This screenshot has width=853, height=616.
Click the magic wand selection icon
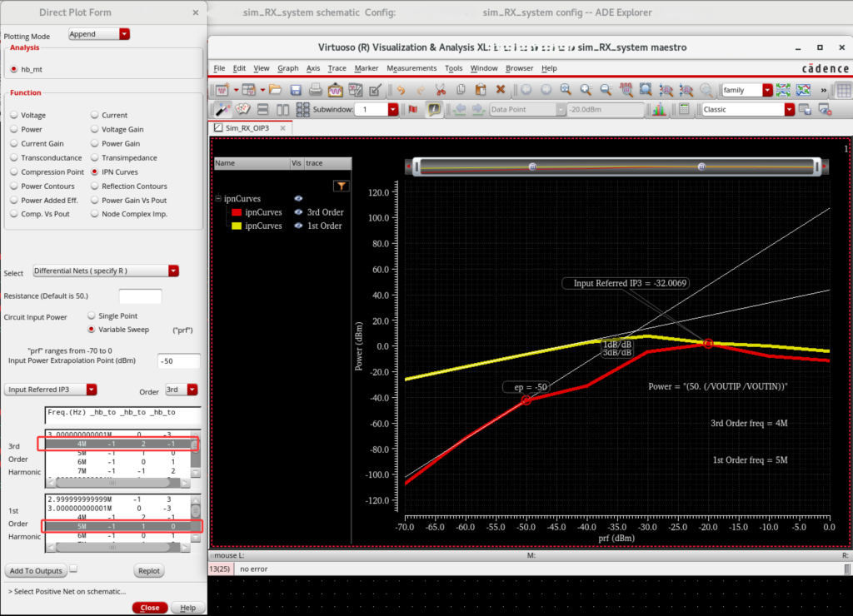pyautogui.click(x=222, y=109)
